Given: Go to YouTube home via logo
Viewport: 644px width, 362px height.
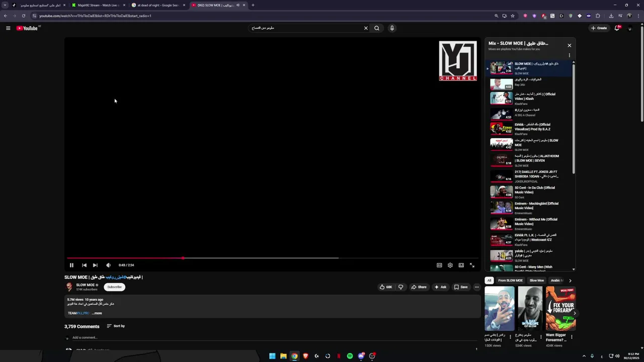Looking at the screenshot, I should tap(27, 28).
